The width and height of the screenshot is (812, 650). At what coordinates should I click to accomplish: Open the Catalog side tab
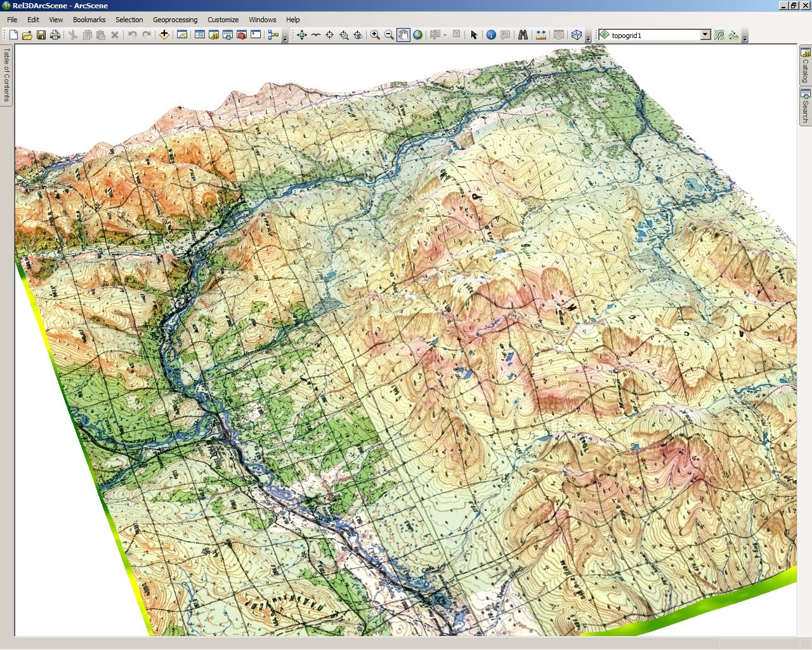tap(805, 65)
